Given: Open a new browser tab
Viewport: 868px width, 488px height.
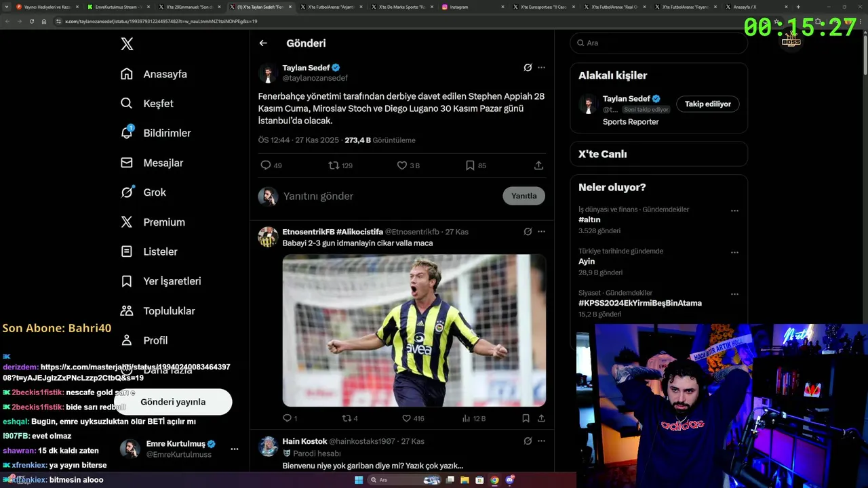Looking at the screenshot, I should [x=798, y=7].
